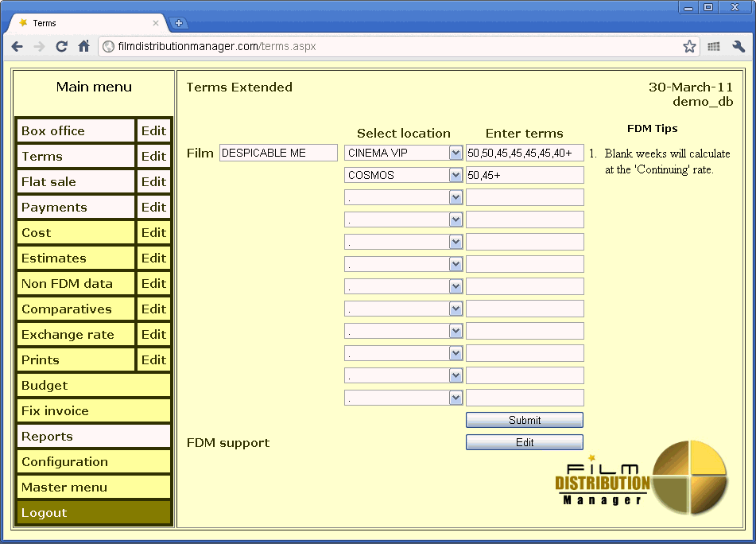756x544 pixels.
Task: Go to the browser home page icon
Action: (x=83, y=47)
